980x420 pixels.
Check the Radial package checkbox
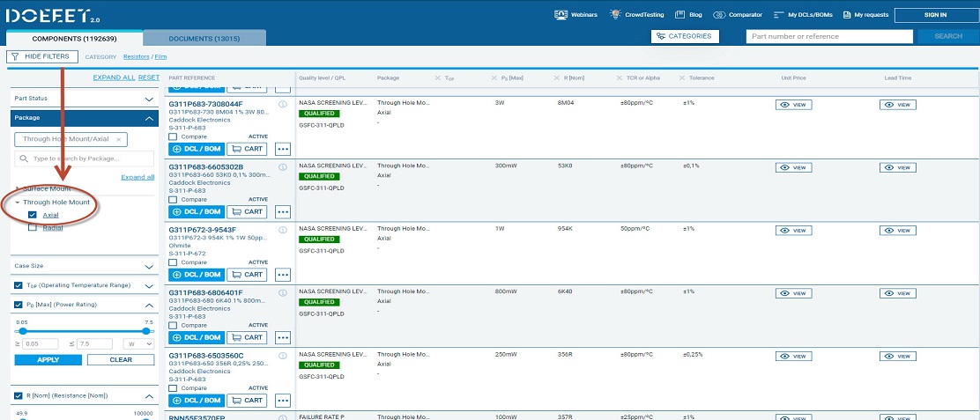pos(33,228)
